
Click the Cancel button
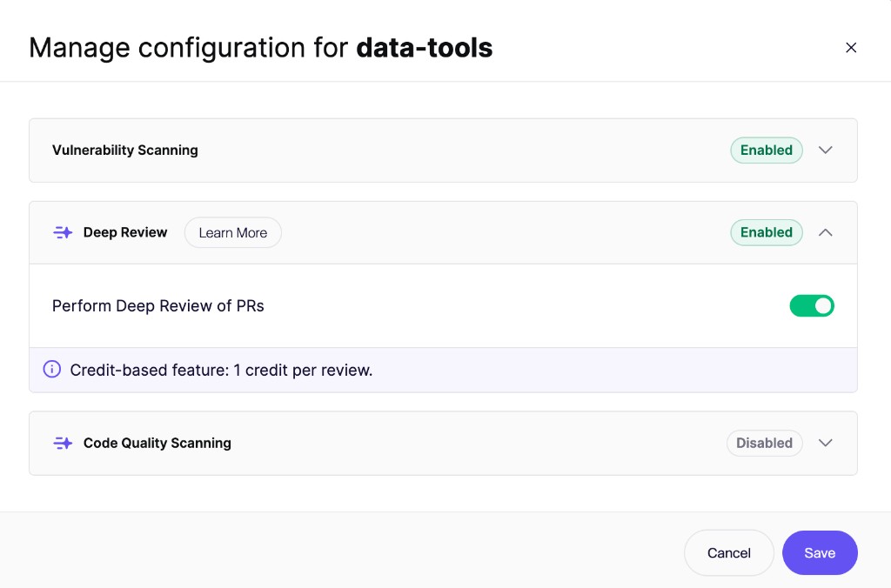pyautogui.click(x=728, y=553)
